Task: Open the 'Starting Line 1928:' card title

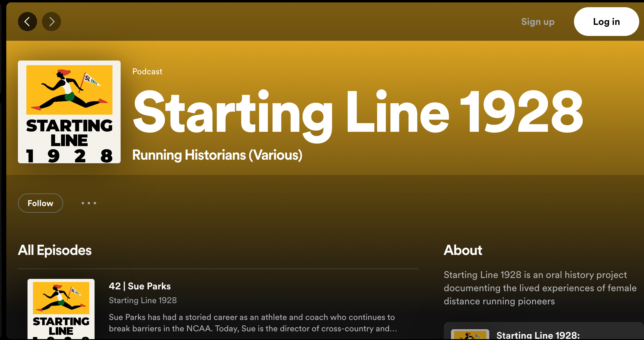Action: pyautogui.click(x=538, y=335)
